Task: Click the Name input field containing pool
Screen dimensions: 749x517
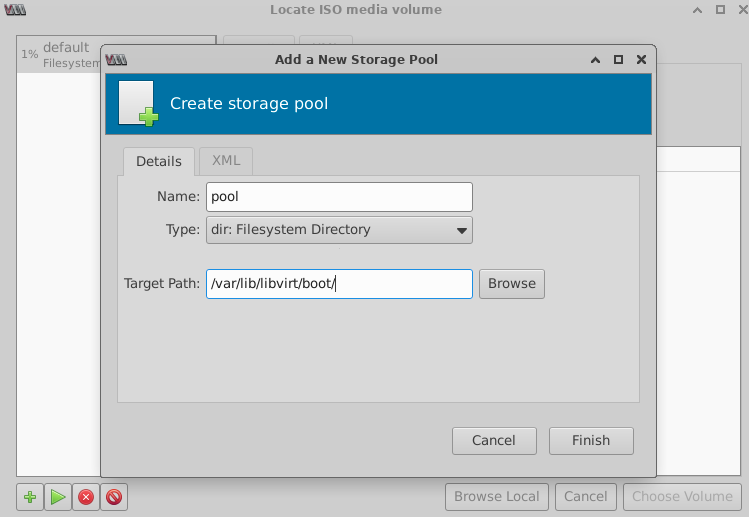Action: tap(339, 197)
